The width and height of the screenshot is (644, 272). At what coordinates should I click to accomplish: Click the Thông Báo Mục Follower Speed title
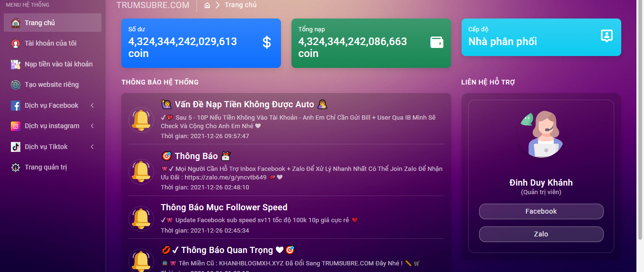click(x=224, y=207)
